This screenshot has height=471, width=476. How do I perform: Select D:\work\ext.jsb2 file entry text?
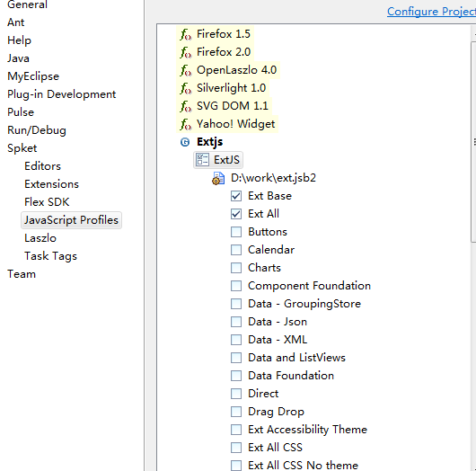(273, 178)
